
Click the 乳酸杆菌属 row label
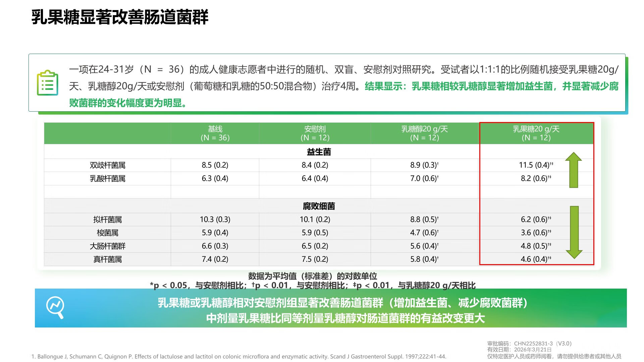click(107, 179)
